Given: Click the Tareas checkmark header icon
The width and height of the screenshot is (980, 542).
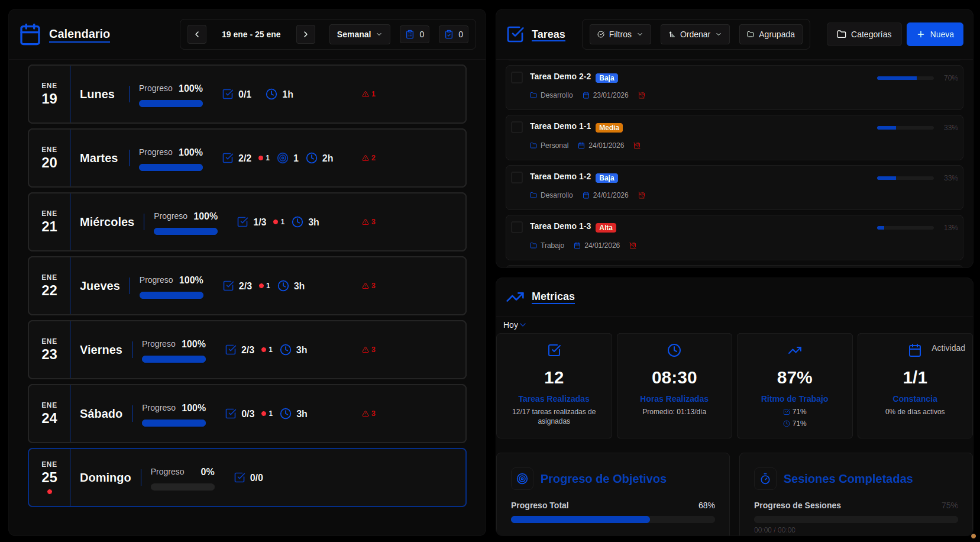Looking at the screenshot, I should (x=515, y=34).
